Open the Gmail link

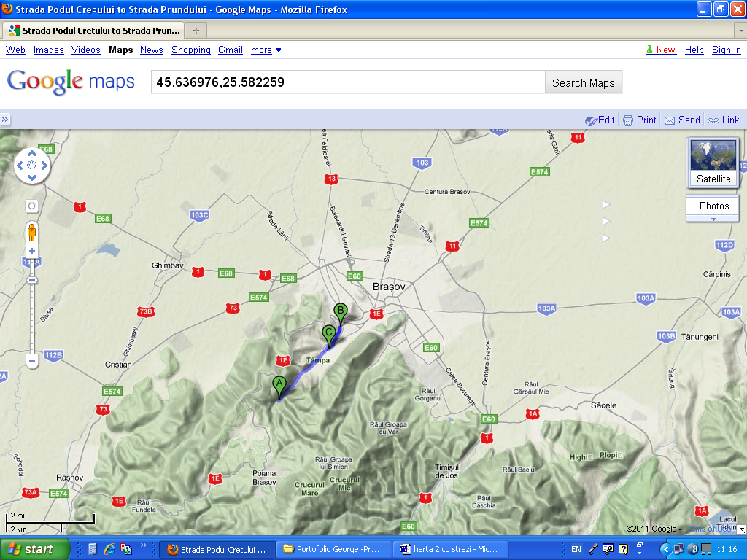click(x=231, y=50)
